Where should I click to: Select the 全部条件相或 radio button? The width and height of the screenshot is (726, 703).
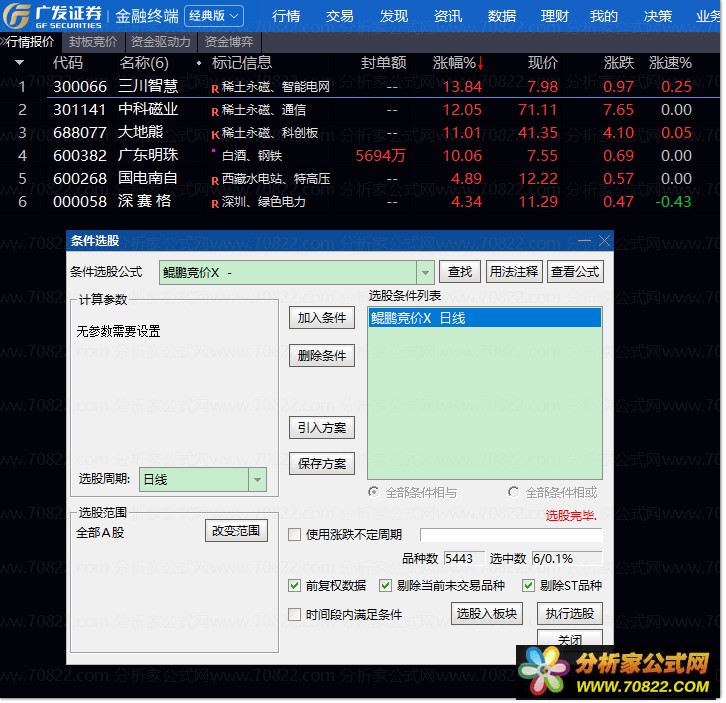[513, 492]
